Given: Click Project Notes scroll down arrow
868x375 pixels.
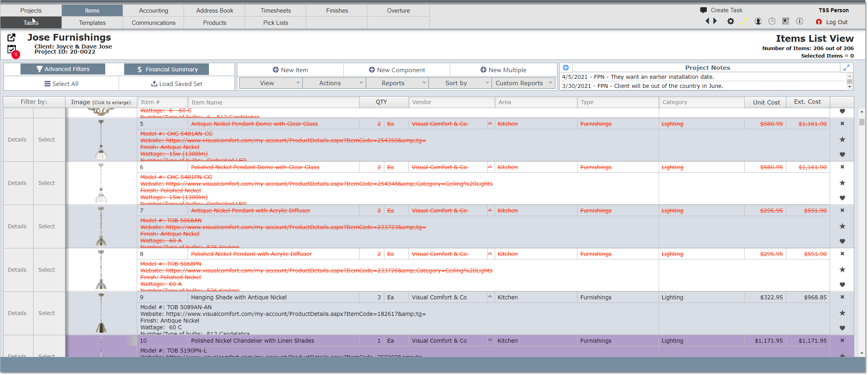Looking at the screenshot, I should (x=850, y=87).
